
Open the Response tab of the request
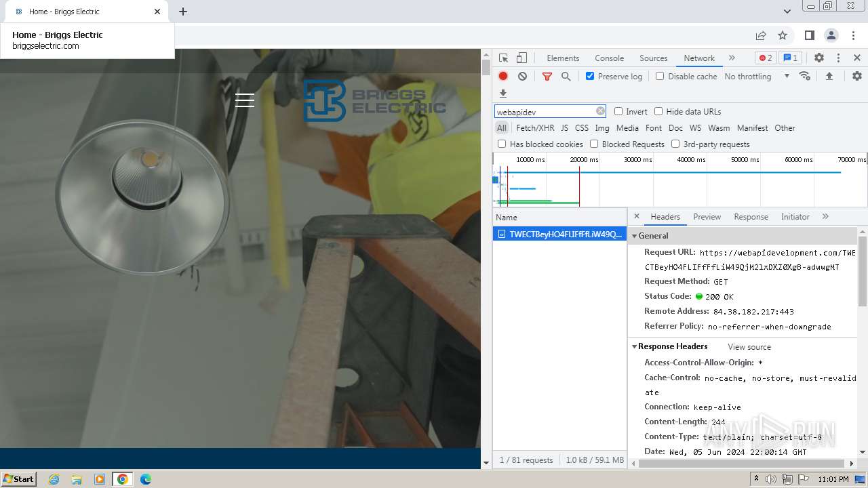click(x=751, y=217)
